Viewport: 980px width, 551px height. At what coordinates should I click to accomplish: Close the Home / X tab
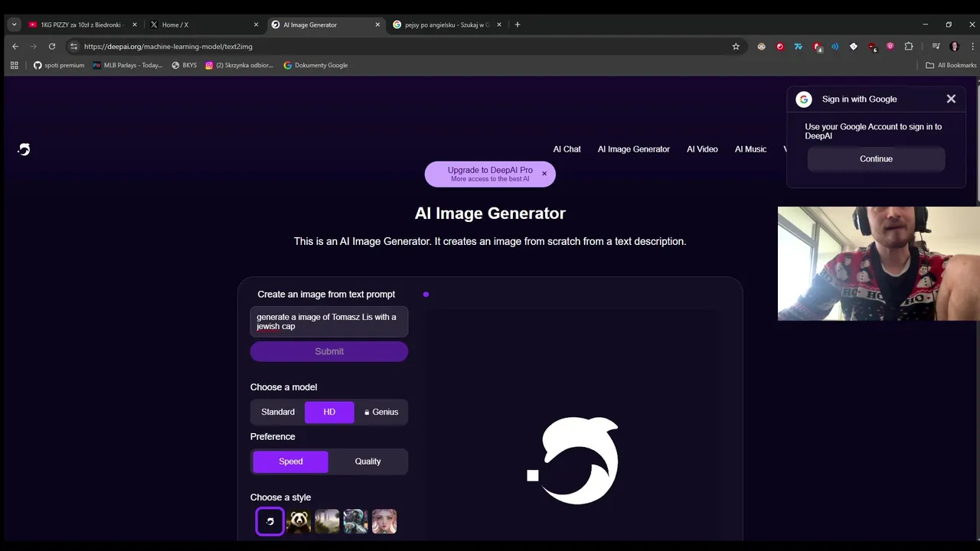pos(256,24)
